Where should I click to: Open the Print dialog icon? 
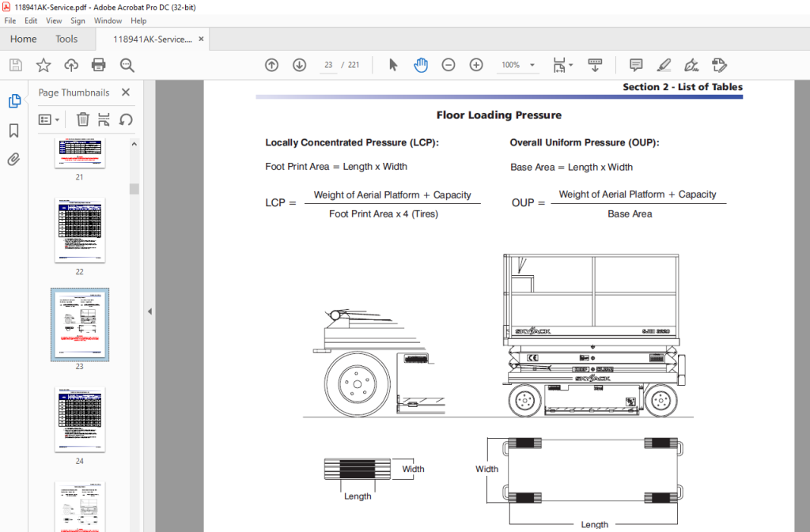click(99, 65)
